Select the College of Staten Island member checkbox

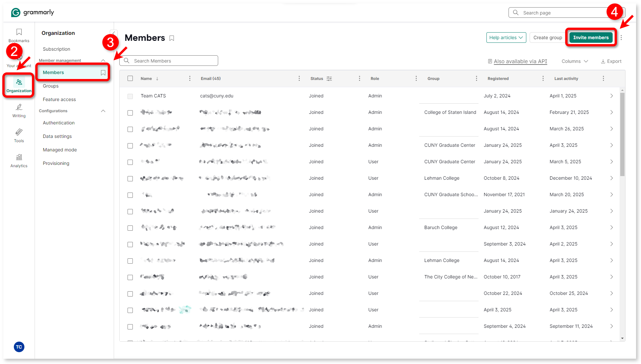[x=130, y=113]
